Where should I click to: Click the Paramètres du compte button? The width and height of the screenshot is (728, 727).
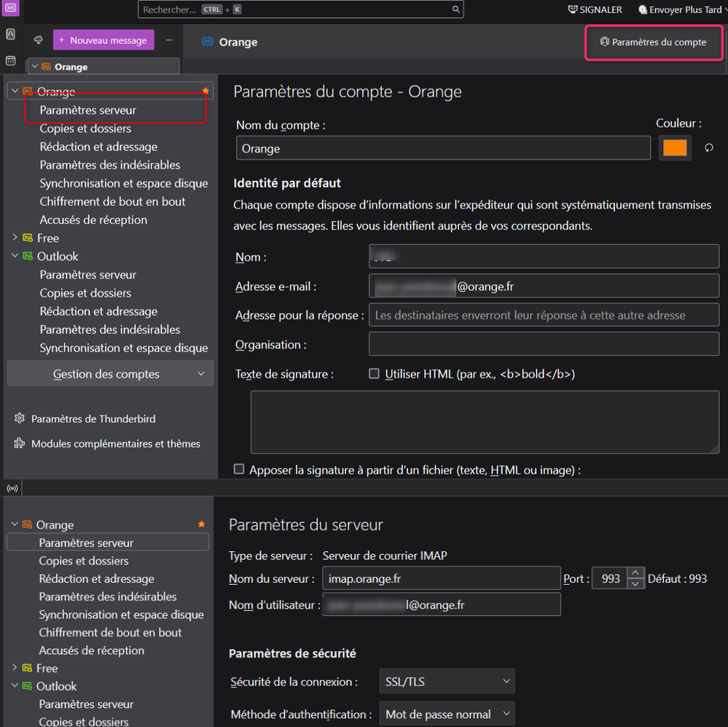[x=653, y=42]
